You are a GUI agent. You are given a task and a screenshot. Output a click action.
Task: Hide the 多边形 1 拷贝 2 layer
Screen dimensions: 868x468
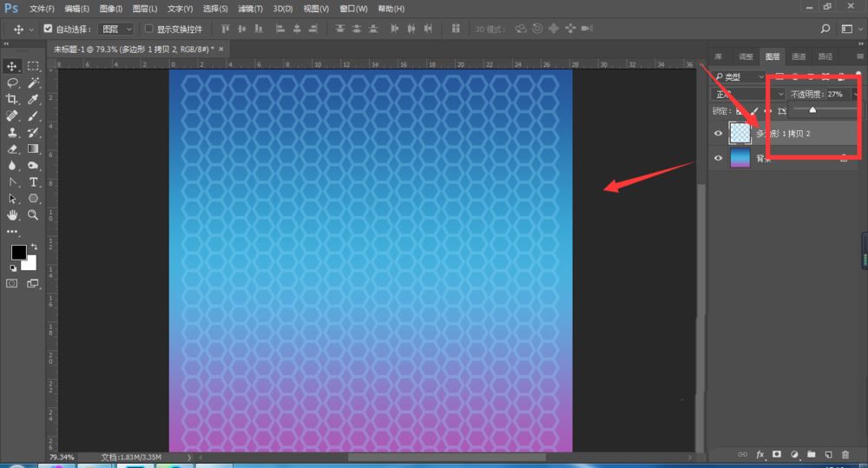coord(718,134)
